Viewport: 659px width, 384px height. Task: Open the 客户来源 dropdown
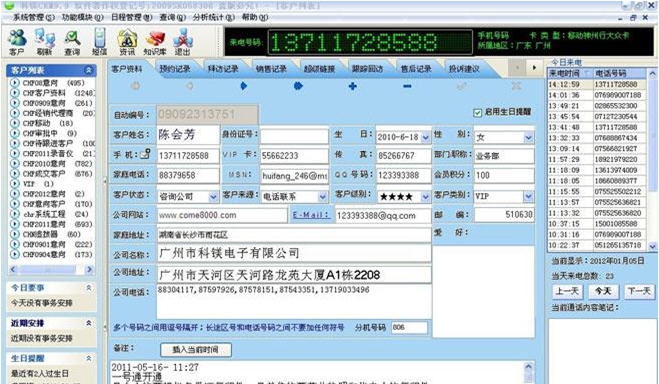coord(322,196)
